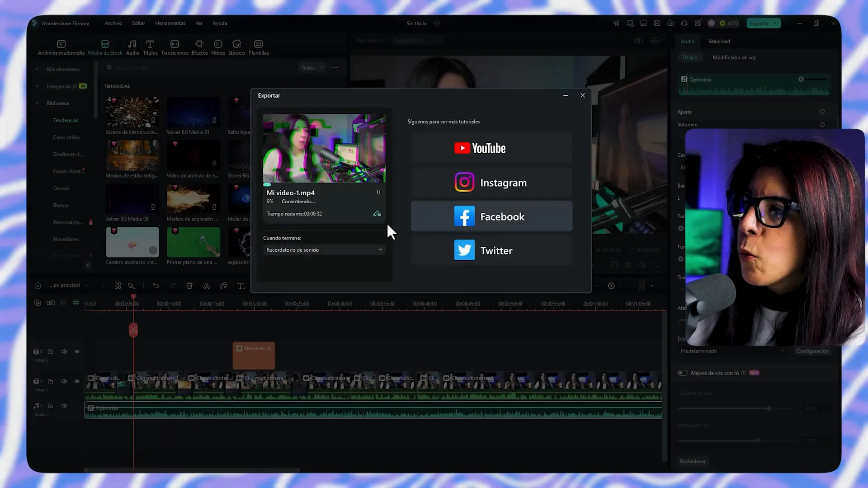Image resolution: width=868 pixels, height=488 pixels.
Task: Hide Video 1 track with eye icon
Action: click(77, 381)
